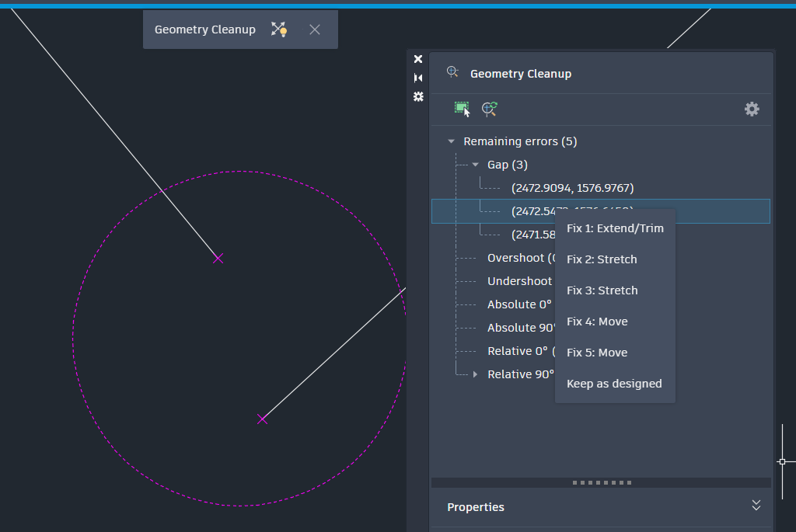Image resolution: width=796 pixels, height=532 pixels.
Task: Click the upper magenta X endpoint marker
Action: (x=218, y=259)
